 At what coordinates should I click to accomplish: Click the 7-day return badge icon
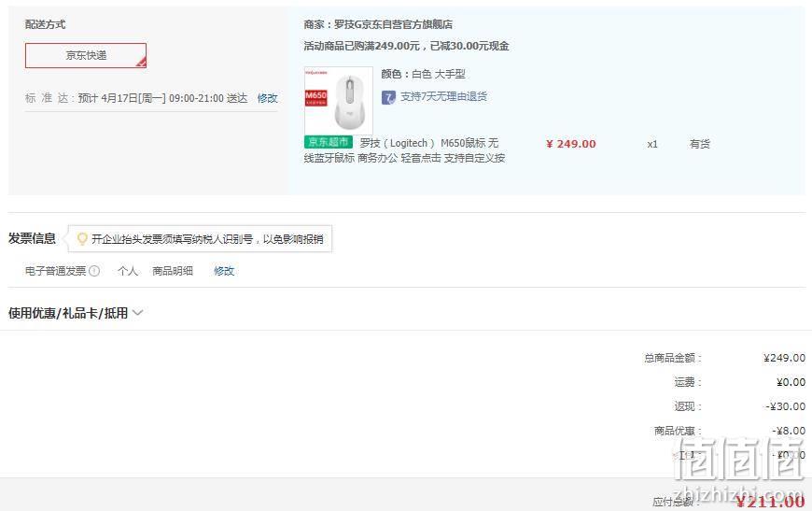[x=388, y=97]
